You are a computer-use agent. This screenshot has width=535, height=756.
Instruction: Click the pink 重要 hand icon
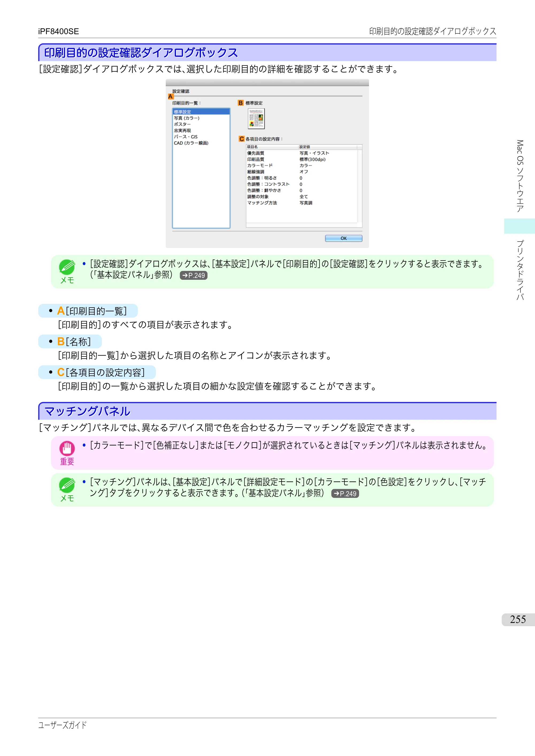67,448
